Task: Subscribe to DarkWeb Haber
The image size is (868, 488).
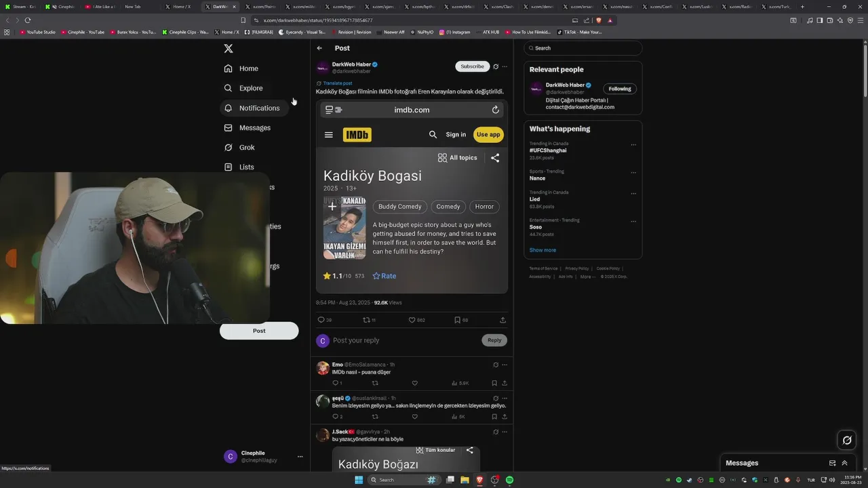Action: click(x=473, y=66)
